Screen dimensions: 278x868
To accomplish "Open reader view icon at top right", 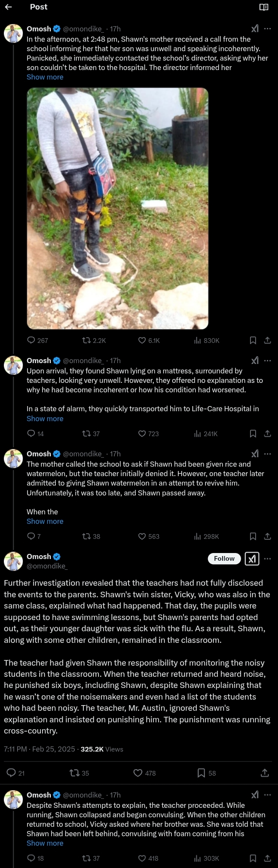I will tap(264, 7).
